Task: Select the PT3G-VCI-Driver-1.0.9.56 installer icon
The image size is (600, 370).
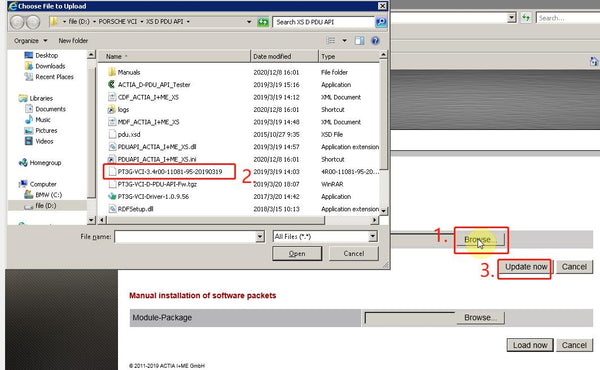Action: tap(112, 196)
